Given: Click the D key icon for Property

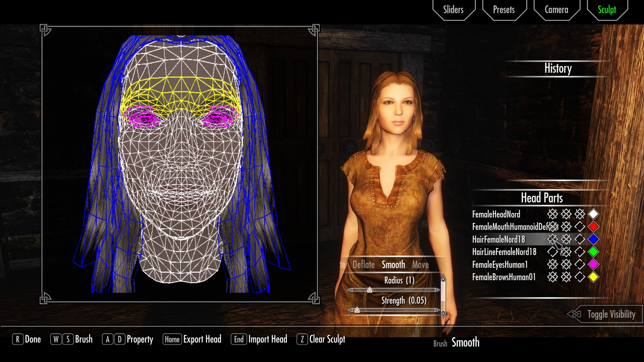Looking at the screenshot, I should click(120, 339).
